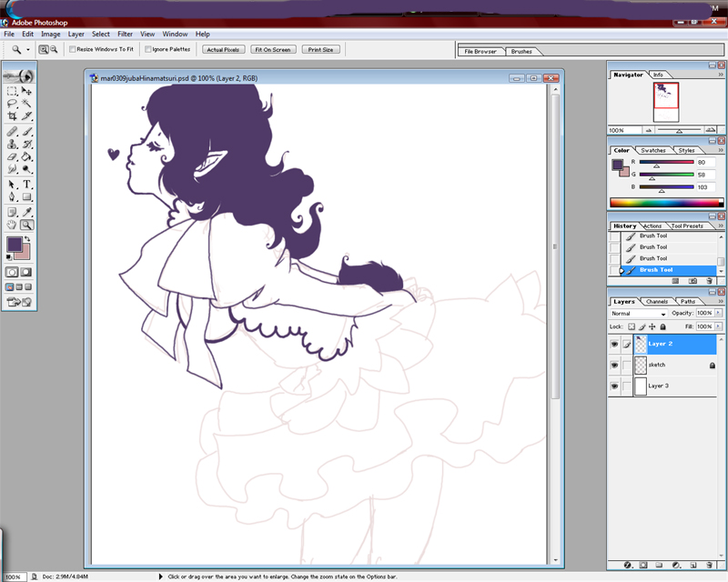Select the Eraser tool
The height and width of the screenshot is (582, 728).
pyautogui.click(x=12, y=156)
